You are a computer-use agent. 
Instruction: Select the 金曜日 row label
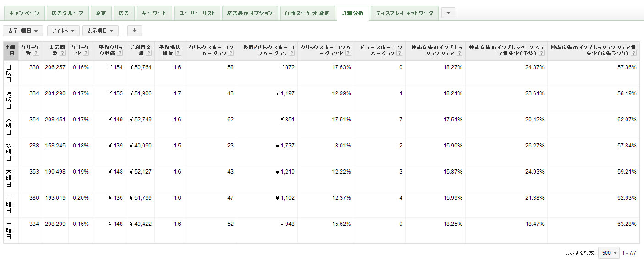(x=9, y=204)
